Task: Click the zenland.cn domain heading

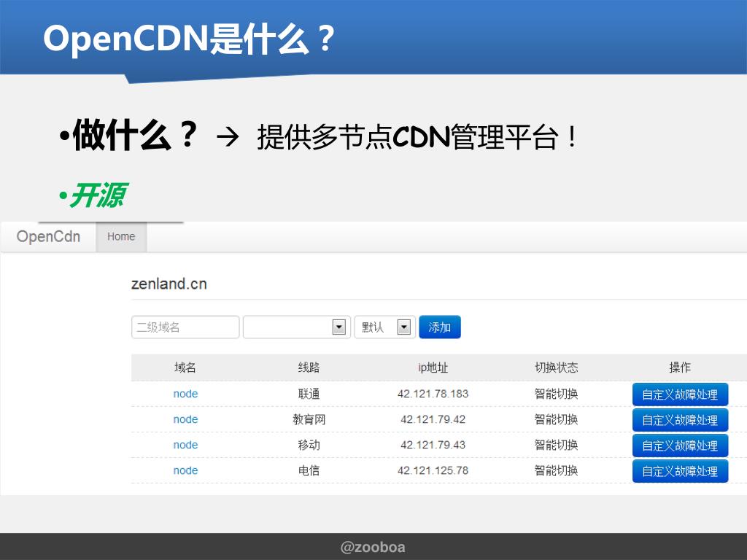Action: (169, 284)
